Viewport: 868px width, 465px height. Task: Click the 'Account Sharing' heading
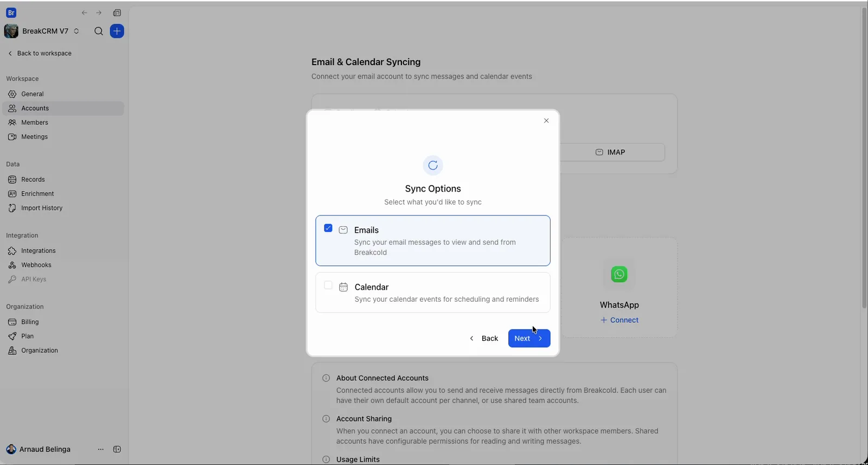coord(364,419)
